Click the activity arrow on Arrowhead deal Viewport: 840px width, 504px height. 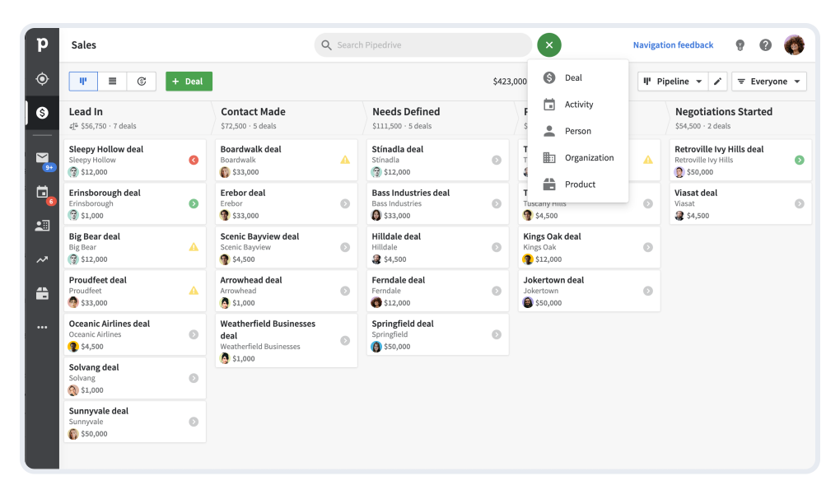point(346,291)
